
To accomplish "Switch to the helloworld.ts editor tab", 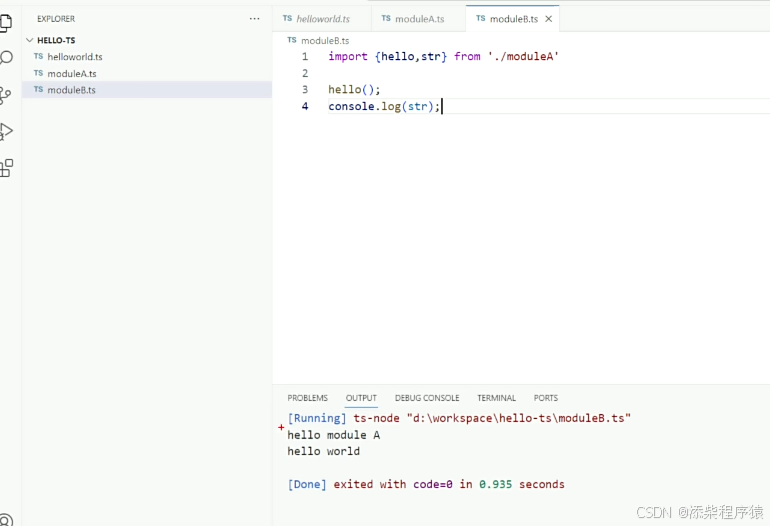I will (x=322, y=19).
